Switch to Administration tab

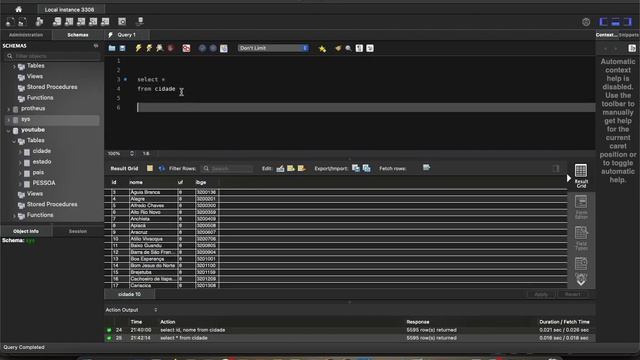[26, 35]
